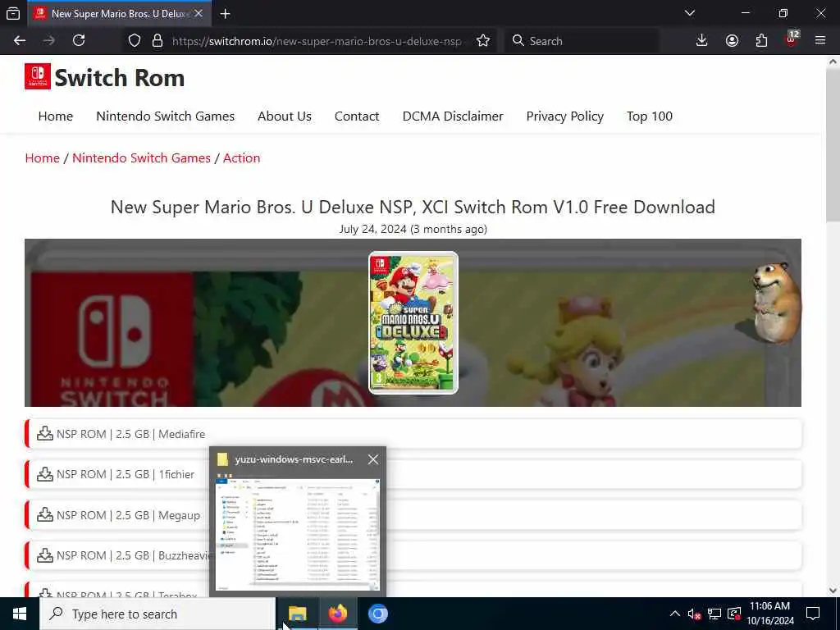Click the page scrollbar down arrow
This screenshot has height=630, width=840.
click(x=833, y=591)
